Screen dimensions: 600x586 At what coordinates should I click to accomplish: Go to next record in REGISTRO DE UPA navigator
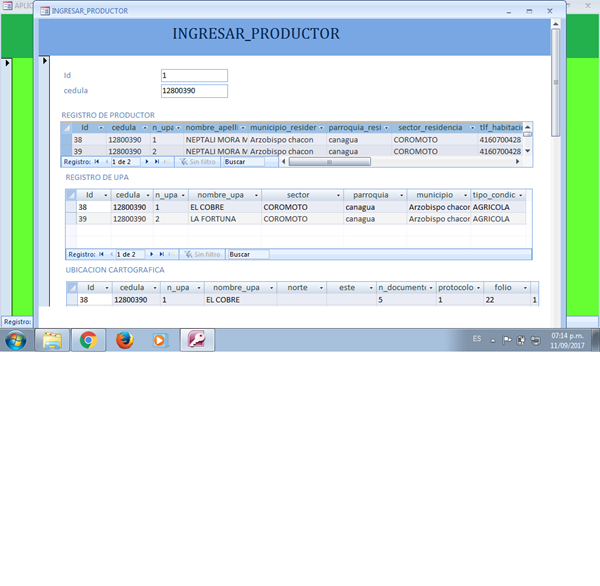pyautogui.click(x=152, y=254)
